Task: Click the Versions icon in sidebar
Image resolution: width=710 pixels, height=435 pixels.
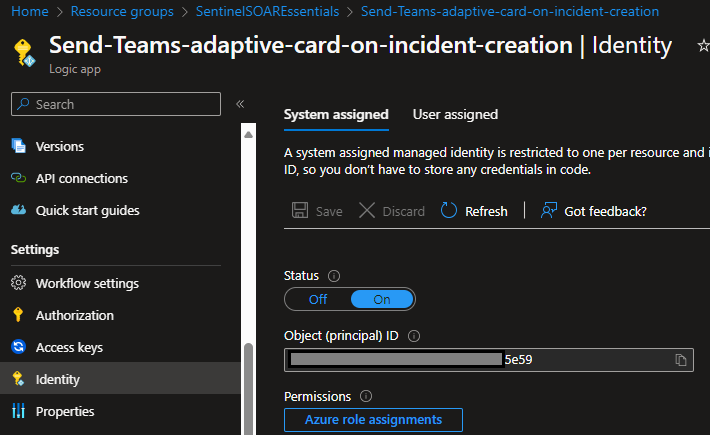Action: [x=19, y=146]
